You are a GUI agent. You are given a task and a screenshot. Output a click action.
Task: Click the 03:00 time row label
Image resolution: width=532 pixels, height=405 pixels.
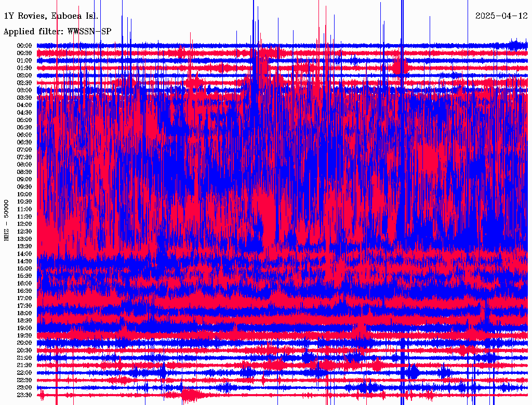[x=24, y=90]
